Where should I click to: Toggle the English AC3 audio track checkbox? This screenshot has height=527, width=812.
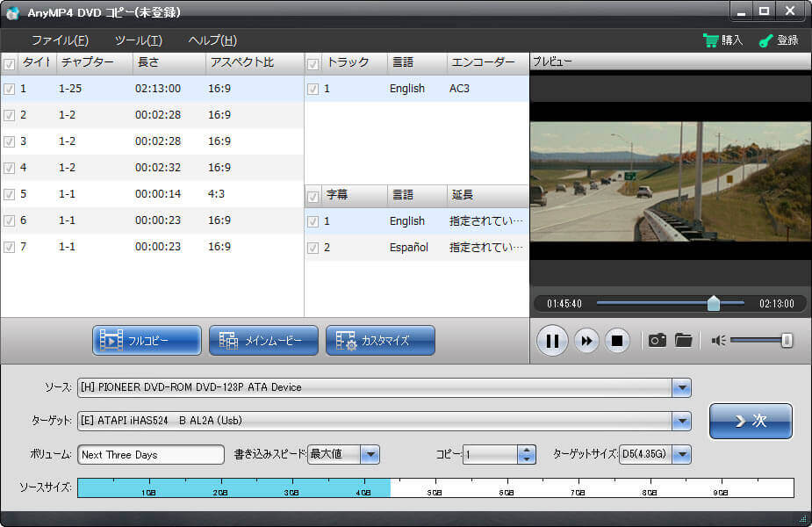click(313, 89)
